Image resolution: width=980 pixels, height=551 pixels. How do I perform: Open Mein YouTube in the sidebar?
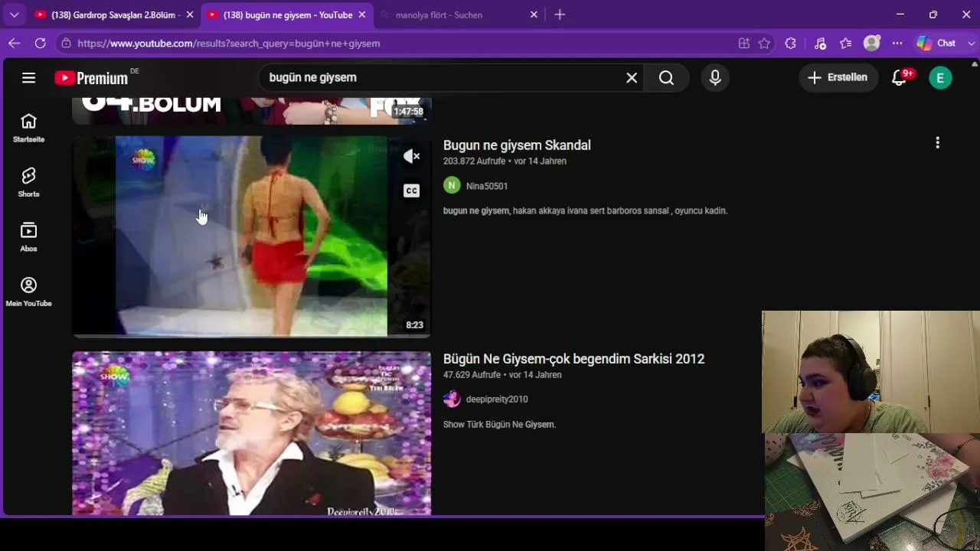point(29,292)
